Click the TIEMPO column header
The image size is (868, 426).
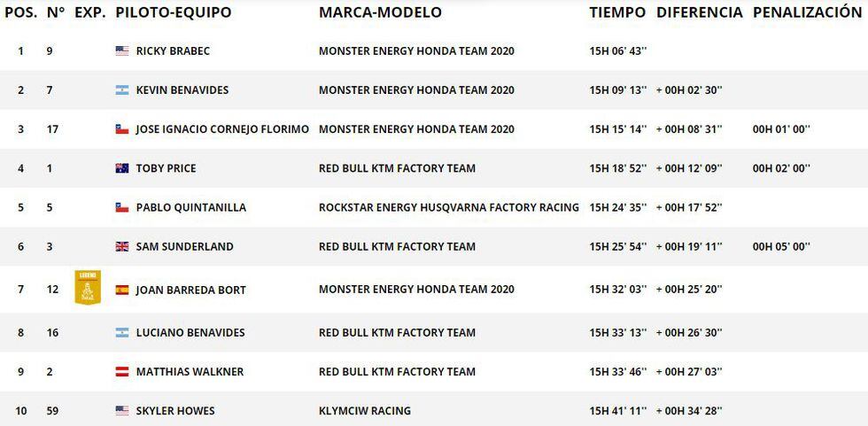(617, 13)
